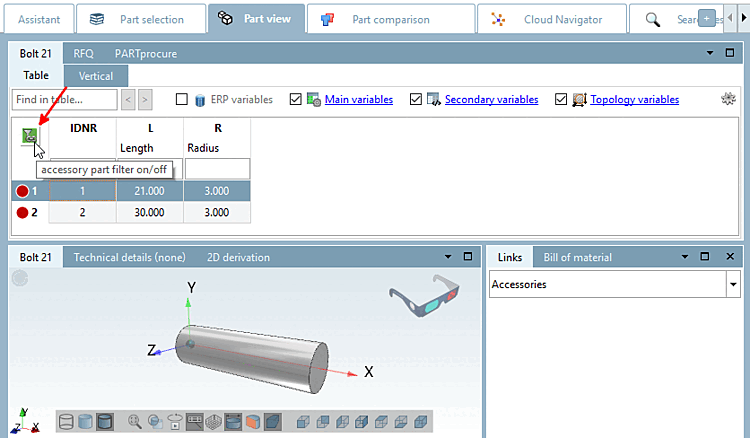Open the table panel's dropdown arrow
750x438 pixels.
[710, 53]
